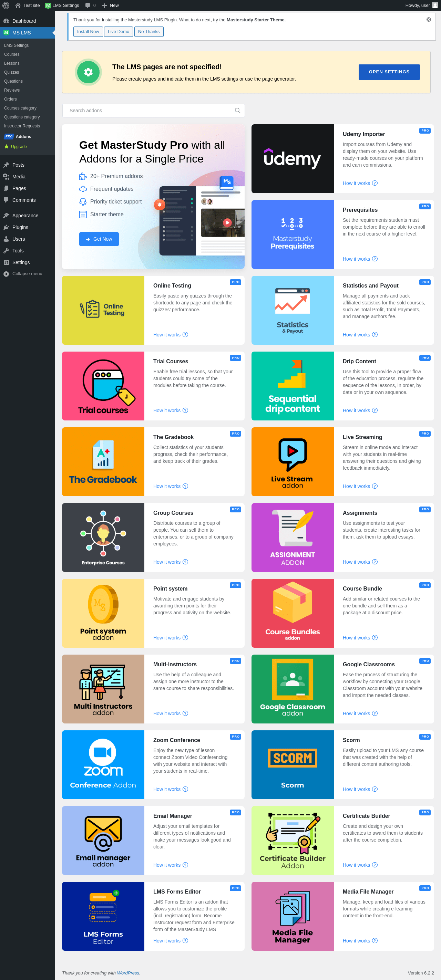Click the Live Demo button
Screen dimensions: 441x980
(x=118, y=32)
